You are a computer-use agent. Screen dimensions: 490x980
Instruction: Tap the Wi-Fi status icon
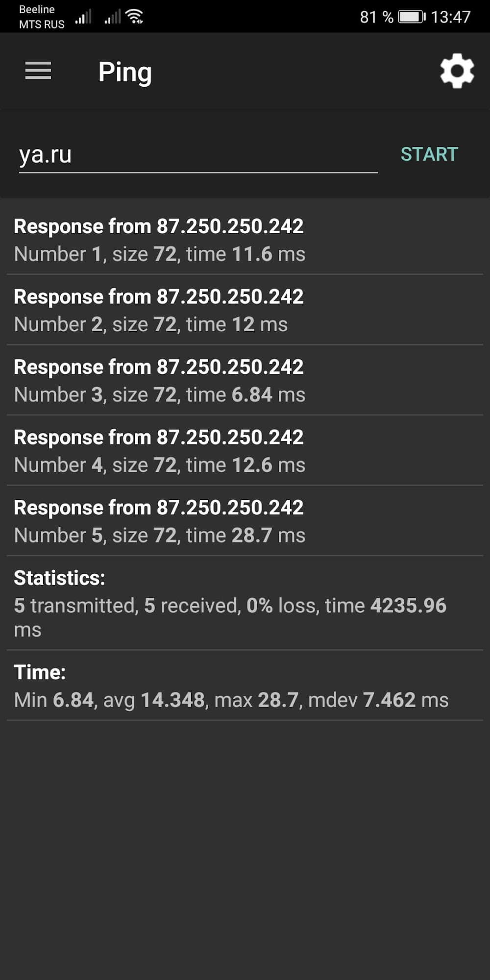point(134,17)
